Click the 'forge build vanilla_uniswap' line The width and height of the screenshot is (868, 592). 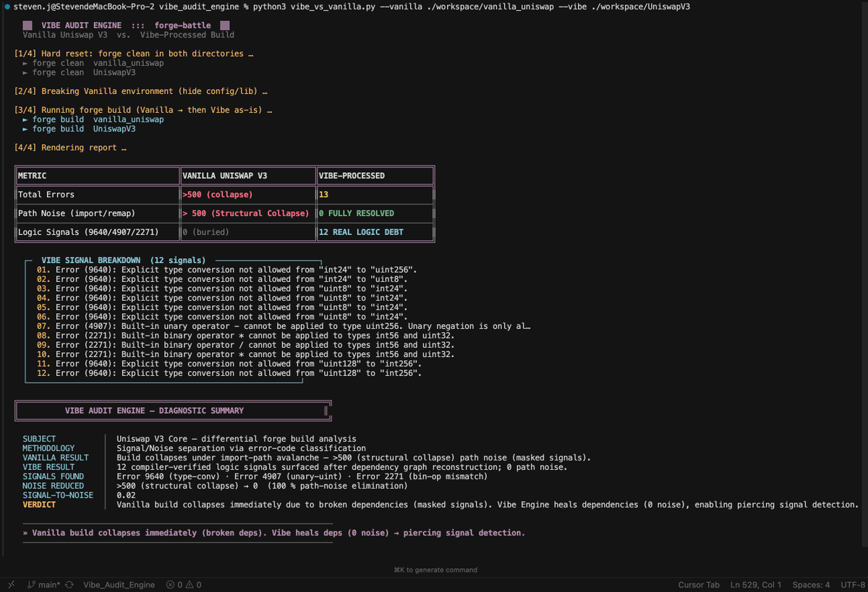[x=93, y=119]
